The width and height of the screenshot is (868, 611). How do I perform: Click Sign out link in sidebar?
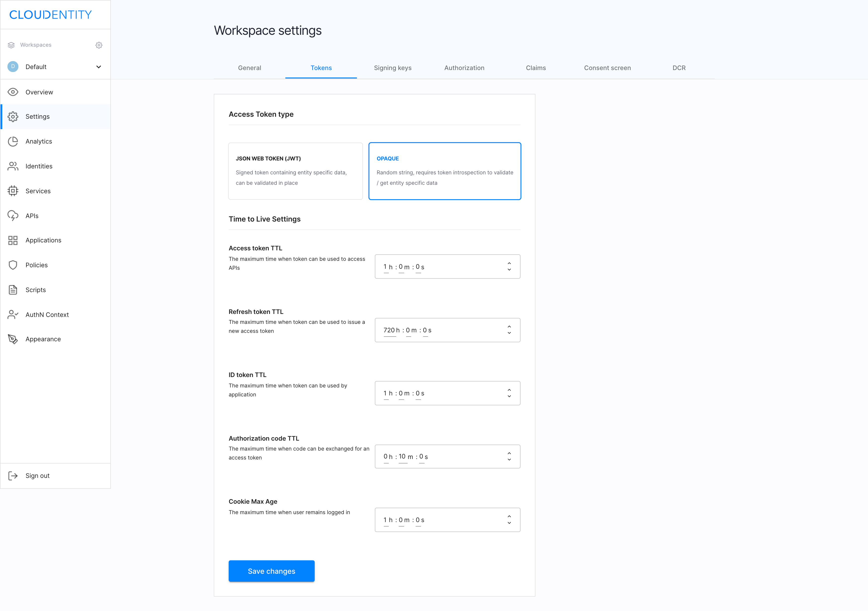pos(38,475)
